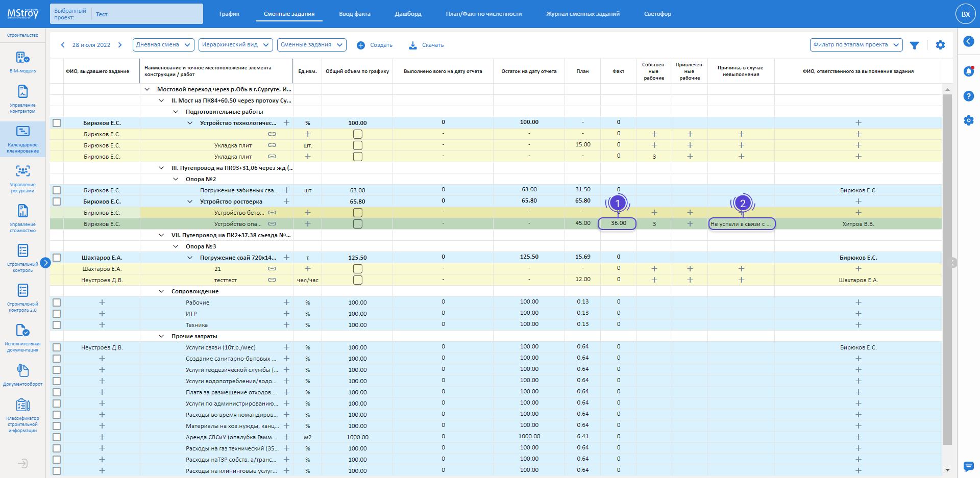Viewport: 980px width, 478px height.
Task: Open chat icon in bottom right
Action: (x=968, y=466)
